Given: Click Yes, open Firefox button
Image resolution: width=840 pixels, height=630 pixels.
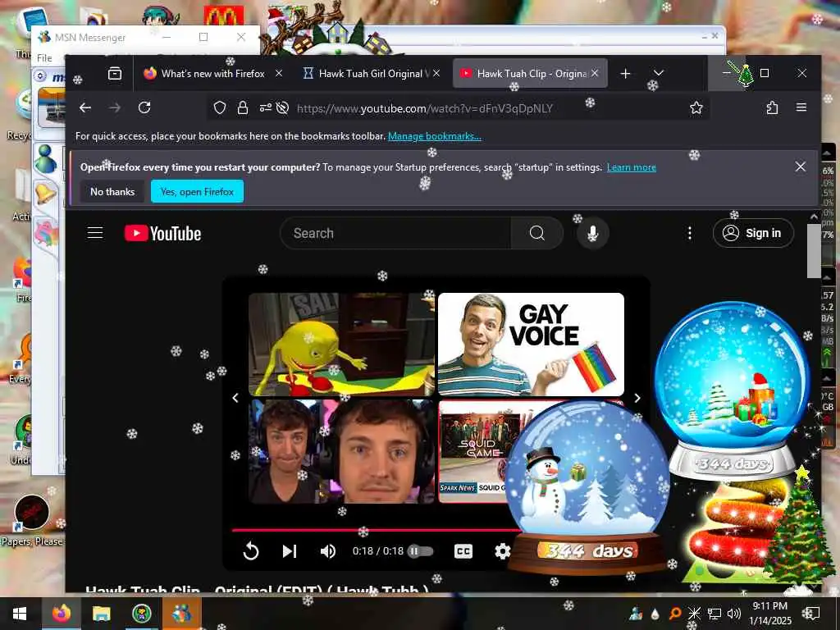Looking at the screenshot, I should [x=197, y=192].
